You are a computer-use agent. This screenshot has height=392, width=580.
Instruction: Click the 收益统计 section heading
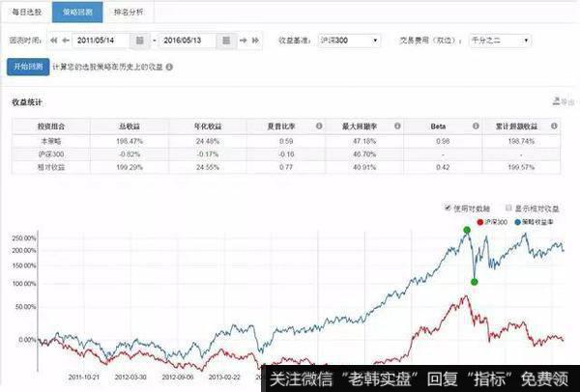point(27,102)
